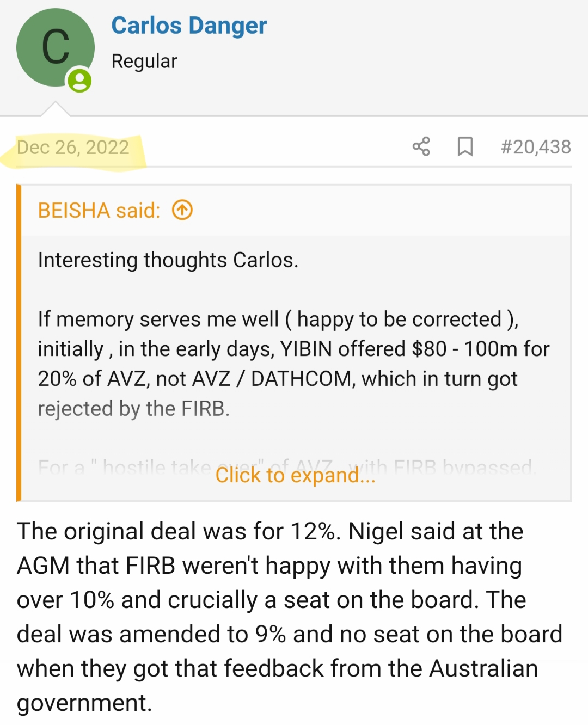Jump to BEISHA's original post via up-arrow icon
The width and height of the screenshot is (588, 725).
(x=182, y=210)
